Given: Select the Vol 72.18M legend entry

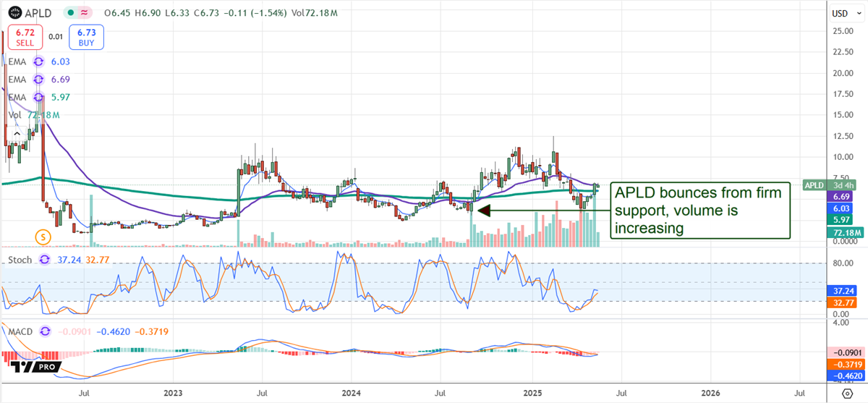Looking at the screenshot, I should pos(33,115).
